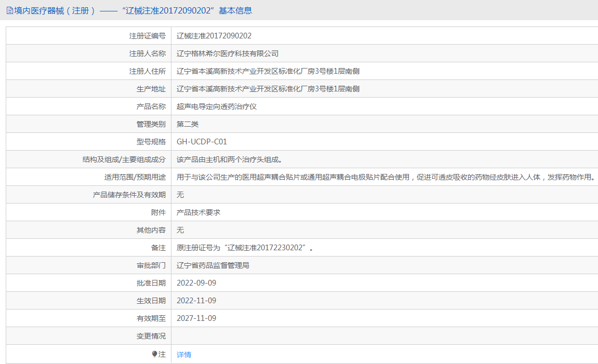Click the lightbulb icon beside 注
This screenshot has height=364, width=598.
154,354
